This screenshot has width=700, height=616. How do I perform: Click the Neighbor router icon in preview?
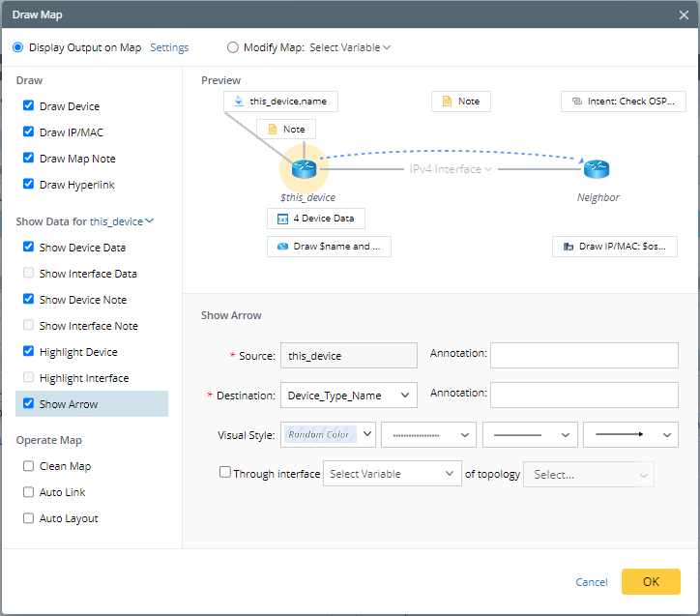[x=597, y=169]
